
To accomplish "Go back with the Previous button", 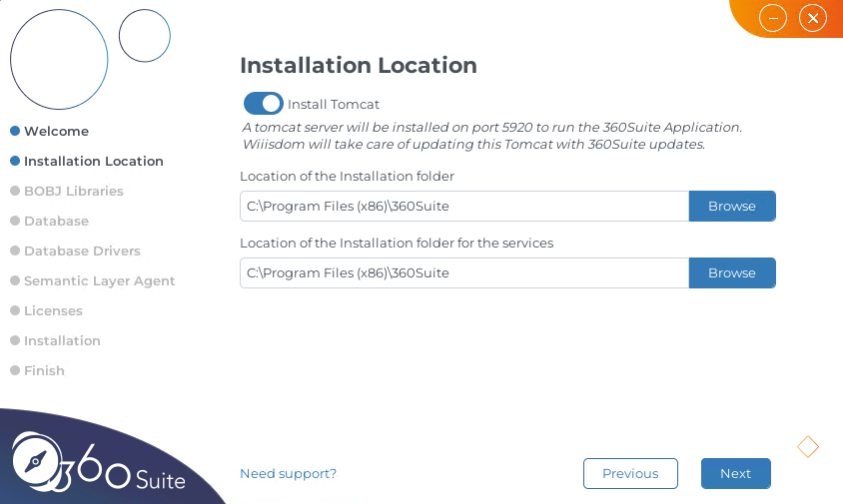I will 630,473.
